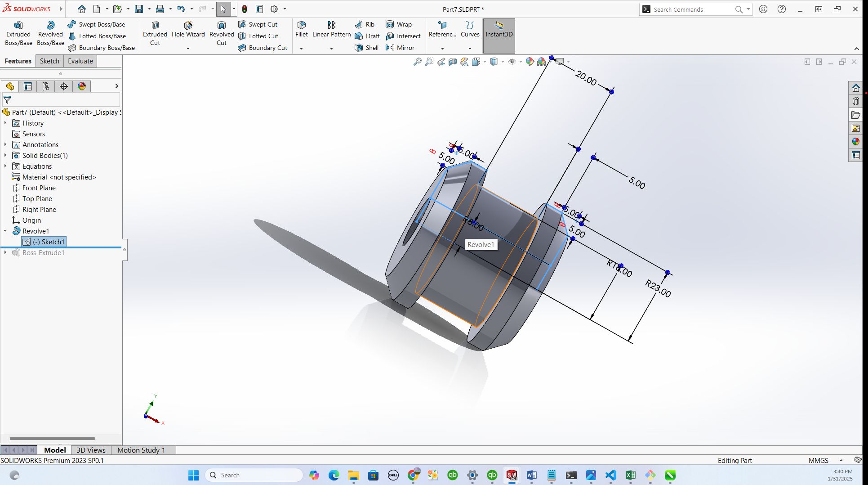Click the Wrap feature tool
Viewport: 868px width, 485px height.
[x=399, y=24]
